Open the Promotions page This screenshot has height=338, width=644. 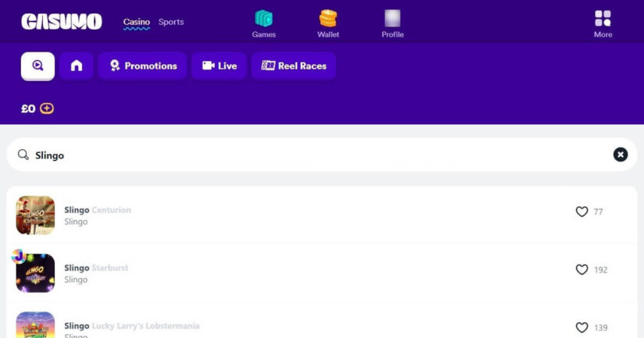[143, 66]
